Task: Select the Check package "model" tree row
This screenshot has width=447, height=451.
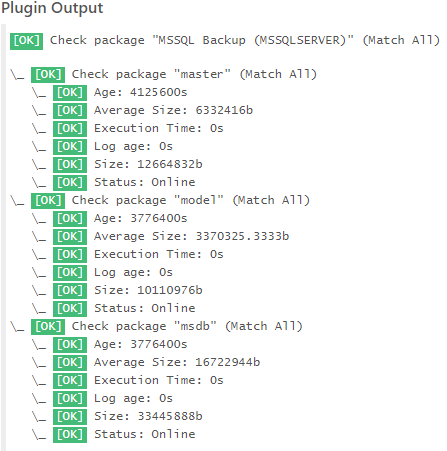Action: pos(160,200)
